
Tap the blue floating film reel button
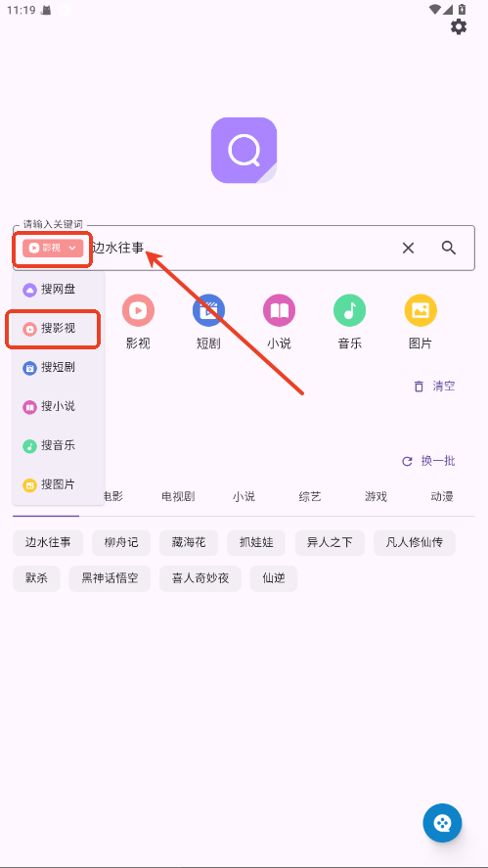tap(442, 823)
